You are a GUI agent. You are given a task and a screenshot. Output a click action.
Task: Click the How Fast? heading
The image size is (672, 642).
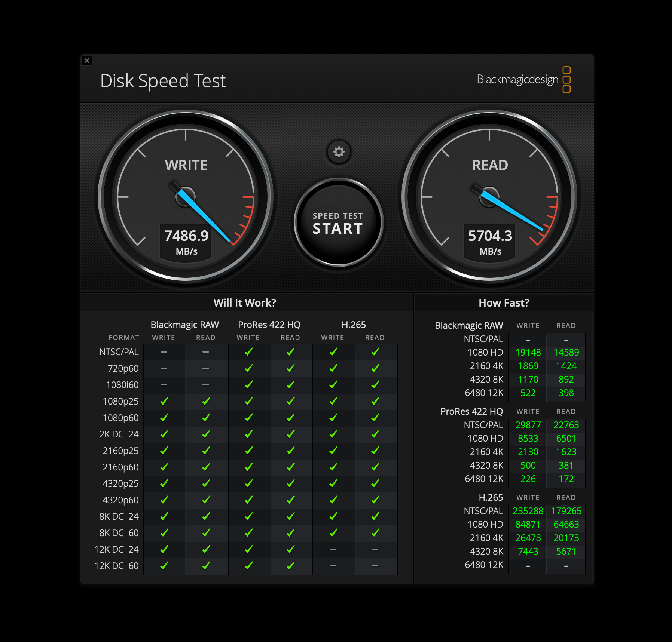[x=504, y=302]
